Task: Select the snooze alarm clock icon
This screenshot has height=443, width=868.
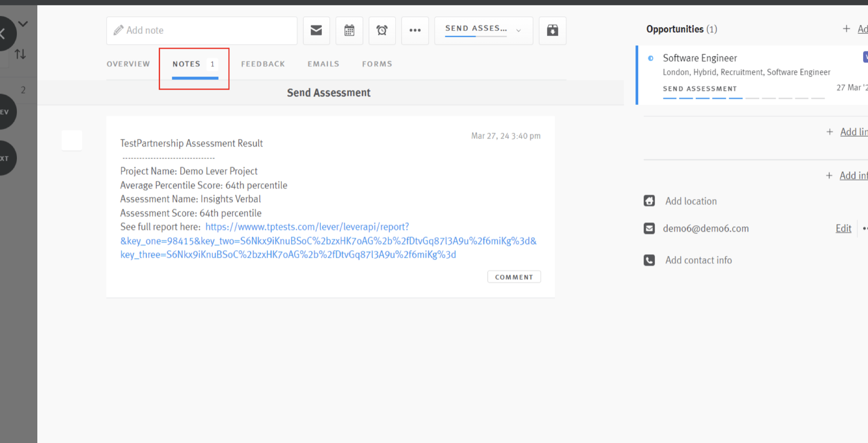Action: pos(382,30)
